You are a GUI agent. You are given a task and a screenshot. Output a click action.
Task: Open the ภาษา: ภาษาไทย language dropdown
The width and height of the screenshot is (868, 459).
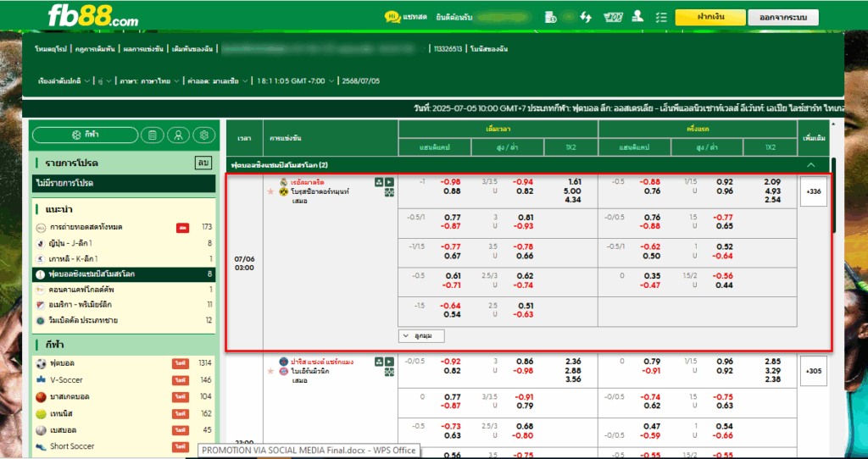pyautogui.click(x=149, y=80)
